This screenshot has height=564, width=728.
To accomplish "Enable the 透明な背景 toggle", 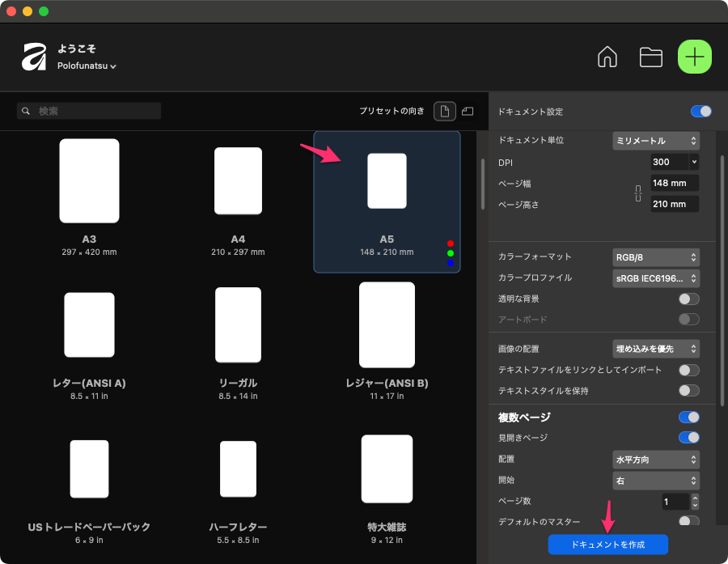I will [x=688, y=299].
